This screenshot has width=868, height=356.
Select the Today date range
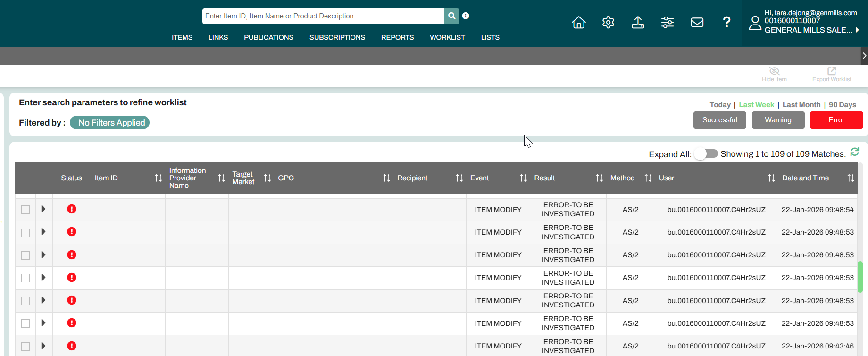pyautogui.click(x=720, y=105)
